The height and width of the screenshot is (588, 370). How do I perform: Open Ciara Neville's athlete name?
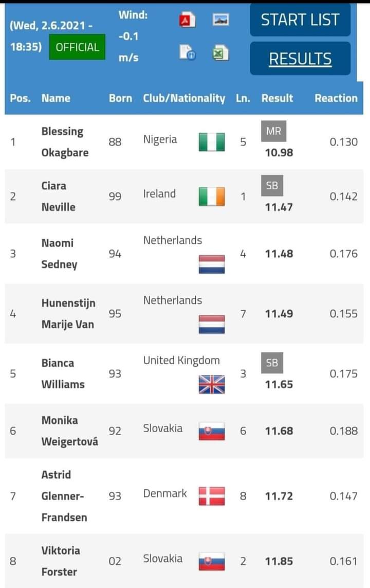(x=58, y=197)
